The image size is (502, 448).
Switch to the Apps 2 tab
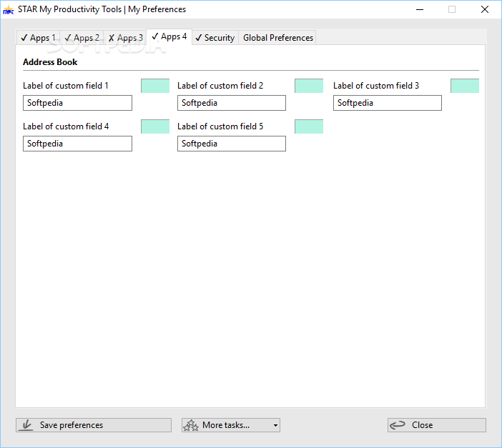pyautogui.click(x=82, y=38)
